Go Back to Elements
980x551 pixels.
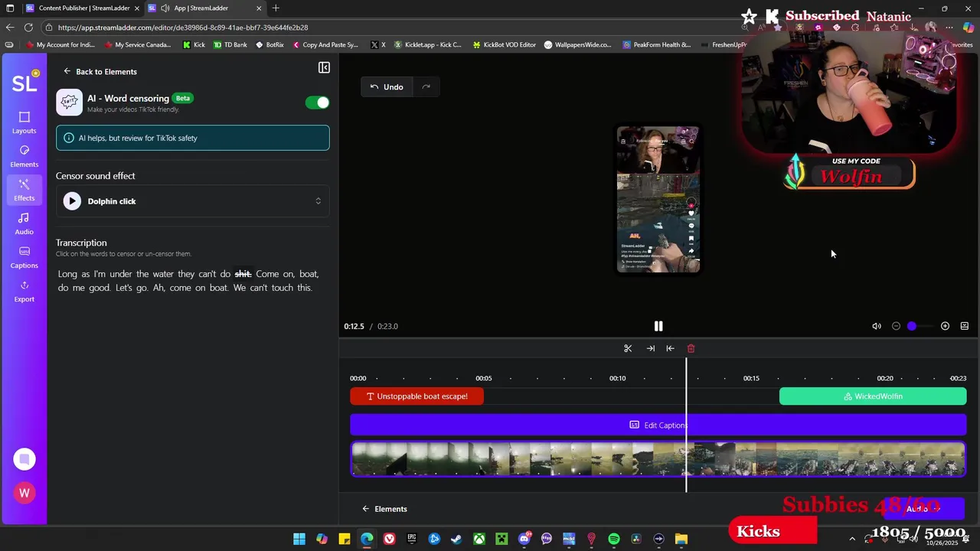(100, 71)
